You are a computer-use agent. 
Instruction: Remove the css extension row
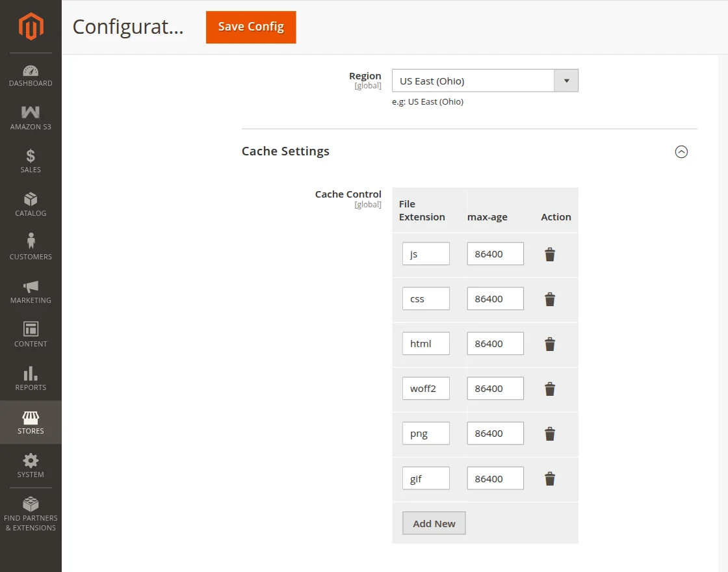click(550, 299)
